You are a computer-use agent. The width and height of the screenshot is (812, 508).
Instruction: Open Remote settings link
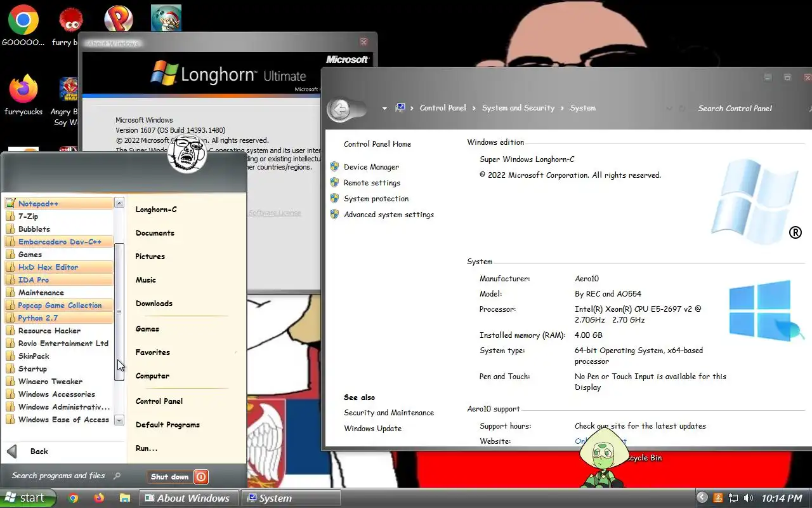click(x=372, y=183)
